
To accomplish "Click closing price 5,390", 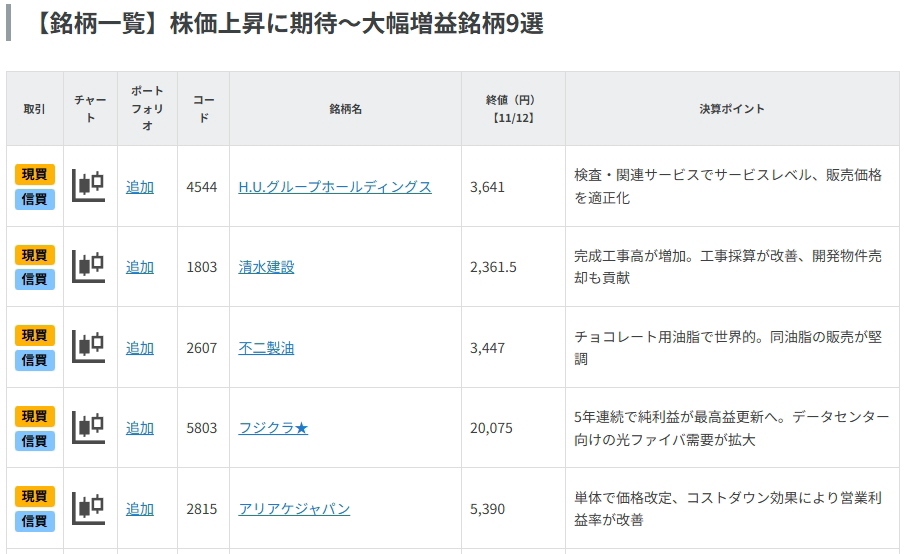I will point(487,509).
